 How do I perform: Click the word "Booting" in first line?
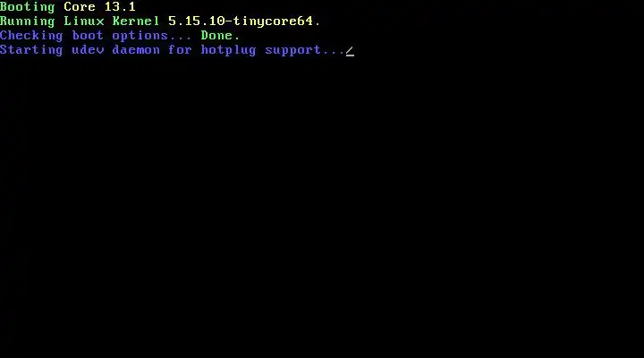coord(28,7)
